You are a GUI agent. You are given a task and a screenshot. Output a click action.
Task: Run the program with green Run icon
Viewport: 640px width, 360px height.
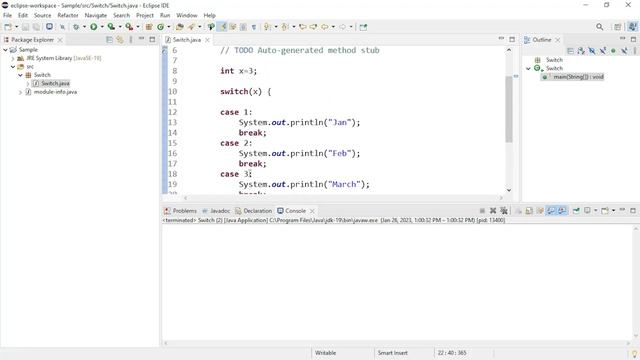(x=93, y=27)
